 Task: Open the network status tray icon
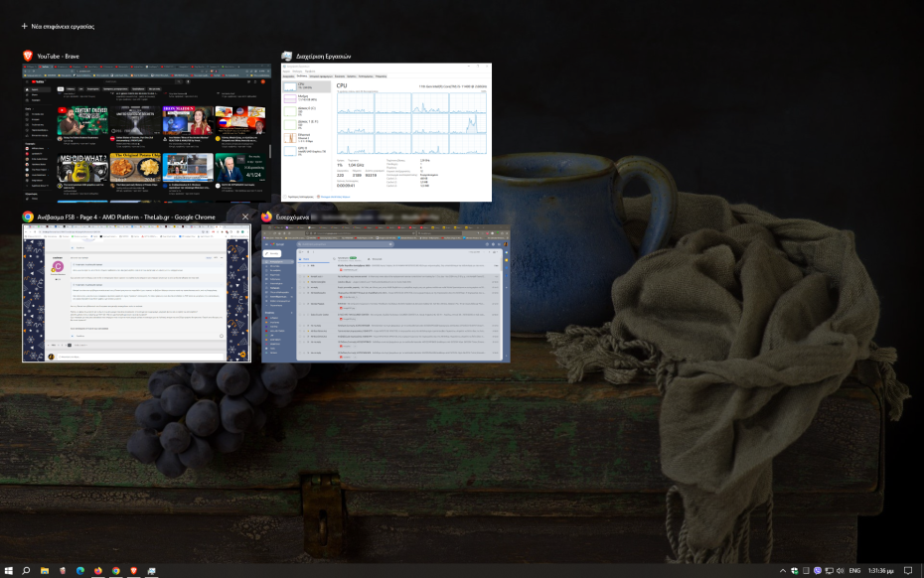click(829, 570)
